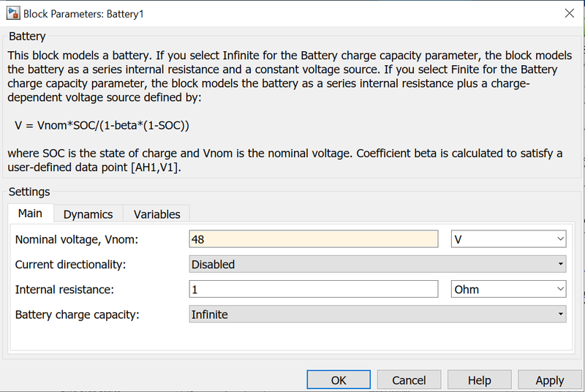The width and height of the screenshot is (585, 392).
Task: Open Help for the Battery block
Action: (479, 380)
